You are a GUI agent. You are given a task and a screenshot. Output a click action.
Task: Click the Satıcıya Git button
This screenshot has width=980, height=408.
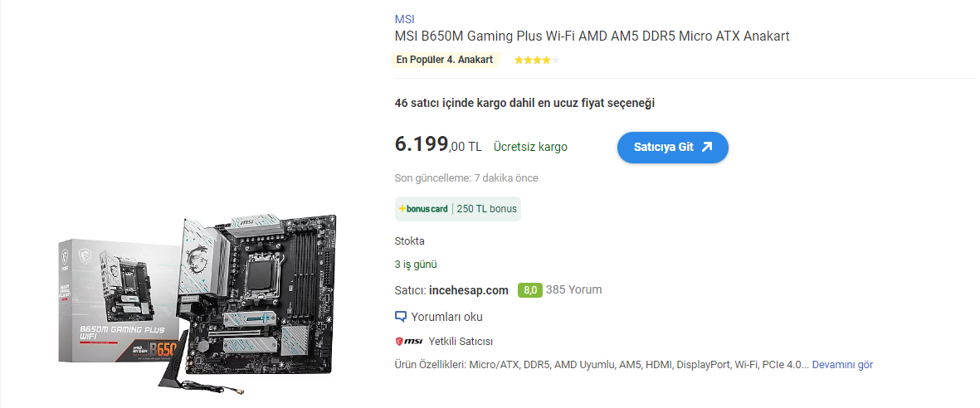[672, 148]
